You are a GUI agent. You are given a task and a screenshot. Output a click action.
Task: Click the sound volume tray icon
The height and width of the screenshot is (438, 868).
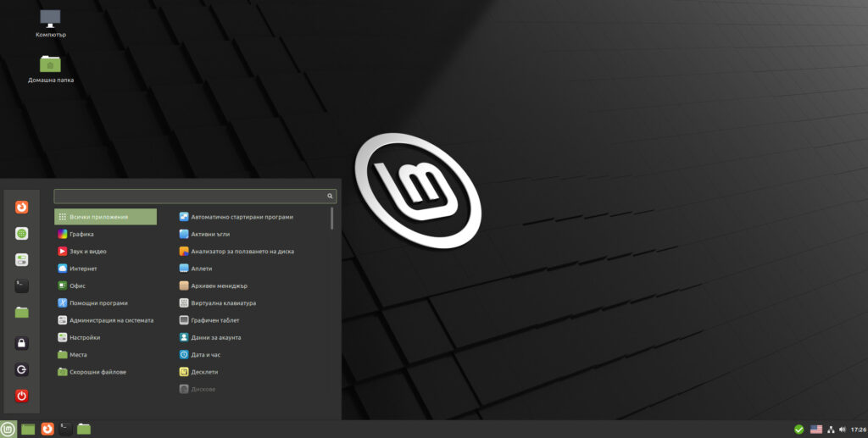pyautogui.click(x=843, y=430)
